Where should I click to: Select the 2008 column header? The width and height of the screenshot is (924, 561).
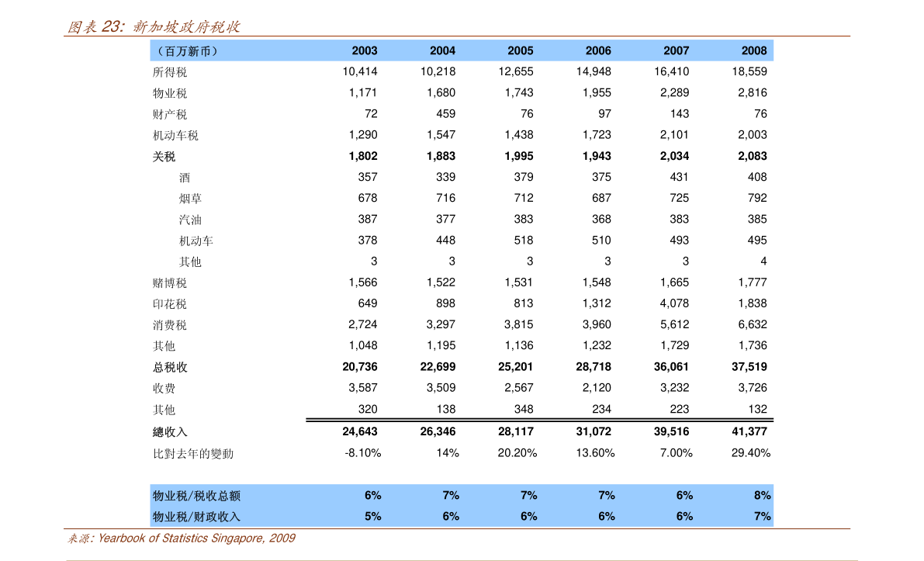click(x=753, y=50)
